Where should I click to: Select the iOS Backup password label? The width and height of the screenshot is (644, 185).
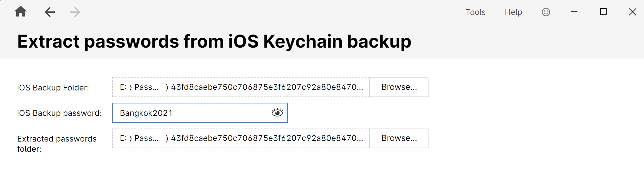[x=59, y=113]
